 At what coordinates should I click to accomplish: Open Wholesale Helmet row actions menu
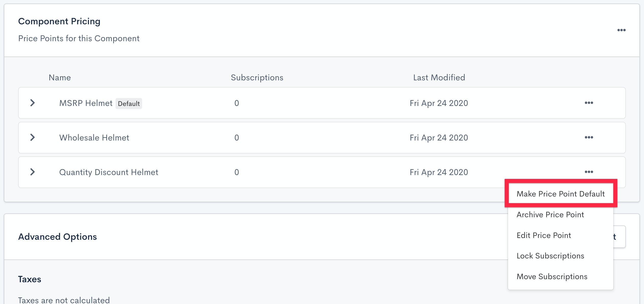589,137
